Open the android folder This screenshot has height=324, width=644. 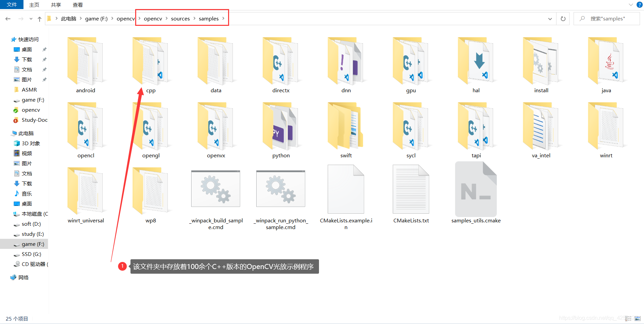point(86,65)
